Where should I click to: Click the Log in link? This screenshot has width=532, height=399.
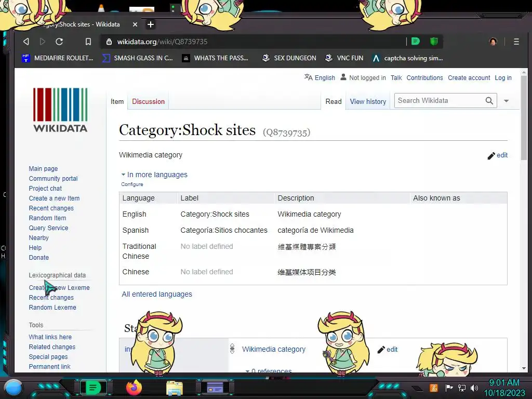tap(503, 78)
